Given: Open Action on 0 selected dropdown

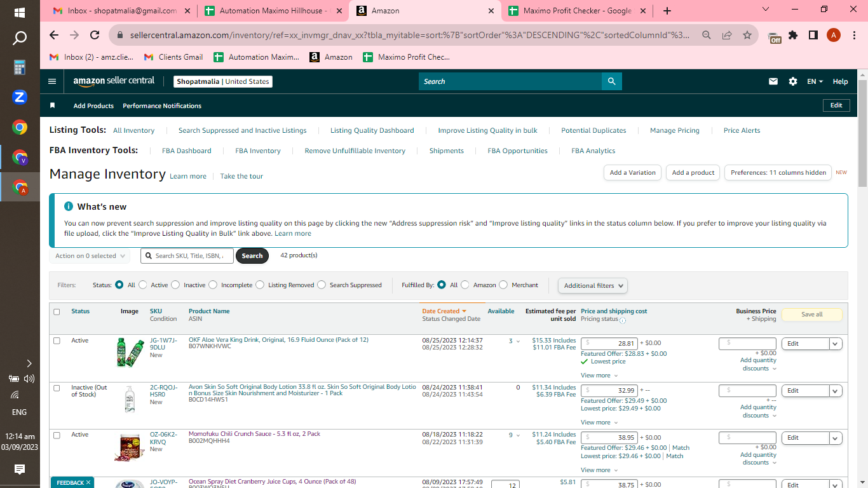Looking at the screenshot, I should (90, 256).
